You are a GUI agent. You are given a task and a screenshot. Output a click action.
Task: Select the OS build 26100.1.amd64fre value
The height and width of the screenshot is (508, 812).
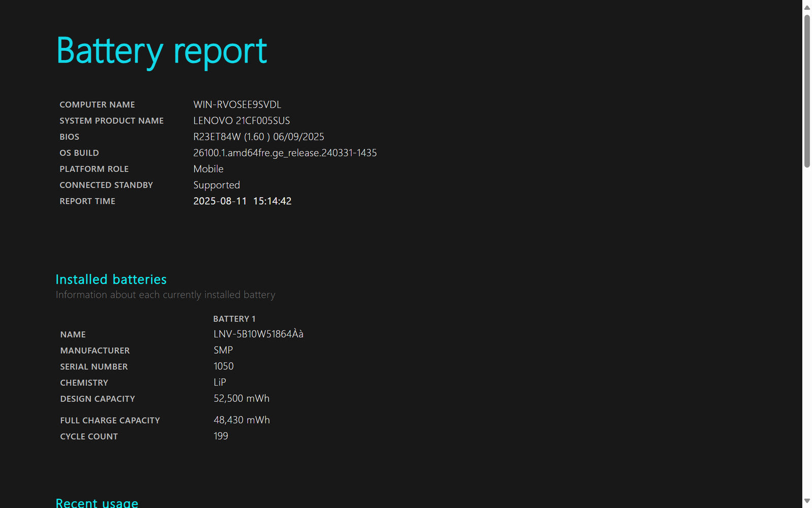coord(285,153)
